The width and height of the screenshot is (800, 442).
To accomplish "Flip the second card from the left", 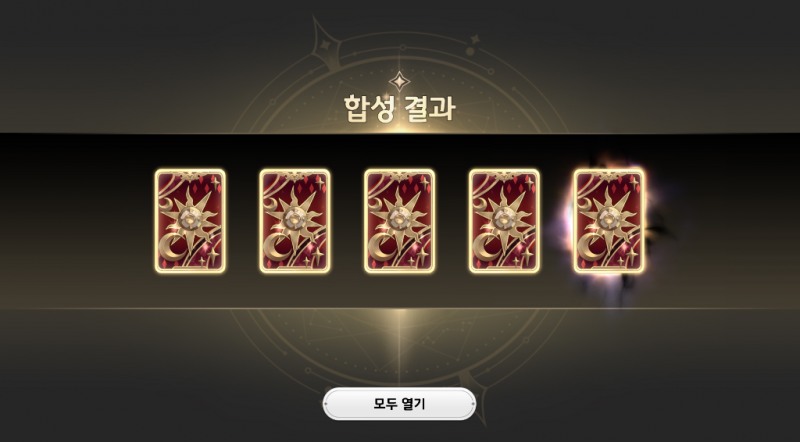I will click(295, 221).
